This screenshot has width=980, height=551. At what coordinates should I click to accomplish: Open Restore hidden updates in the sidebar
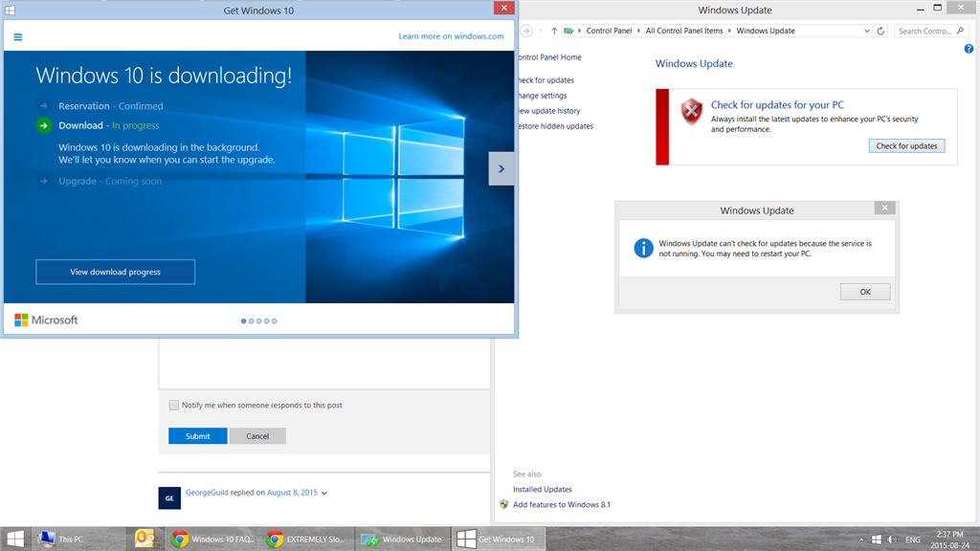(555, 126)
